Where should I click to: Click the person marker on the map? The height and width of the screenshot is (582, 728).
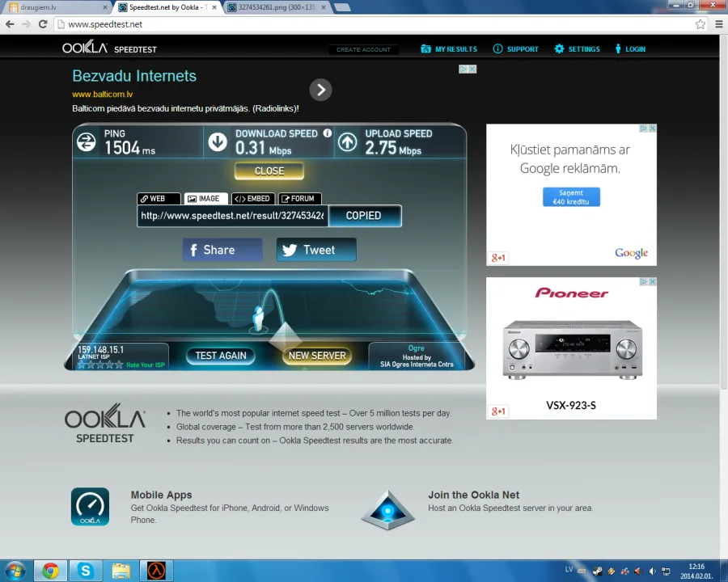tap(258, 318)
